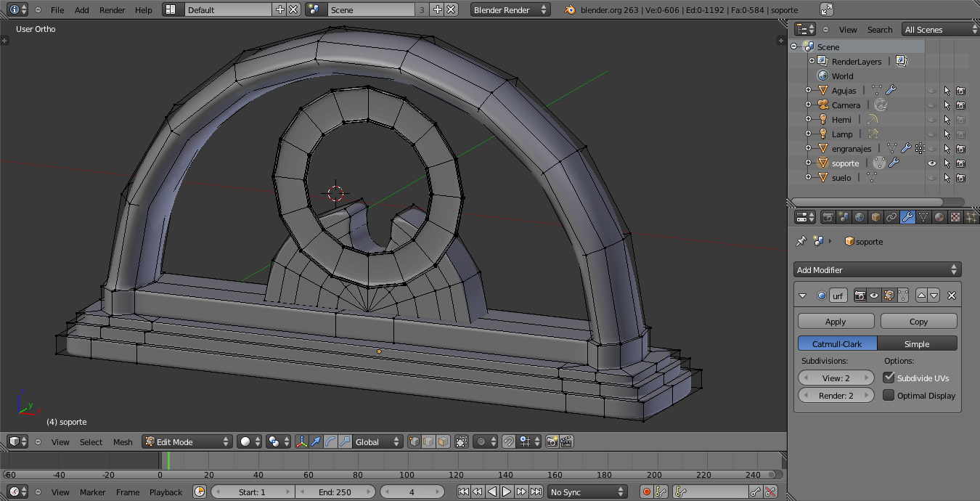Screen dimensions: 980x501
Task: Open the Help menu
Action: coord(144,10)
